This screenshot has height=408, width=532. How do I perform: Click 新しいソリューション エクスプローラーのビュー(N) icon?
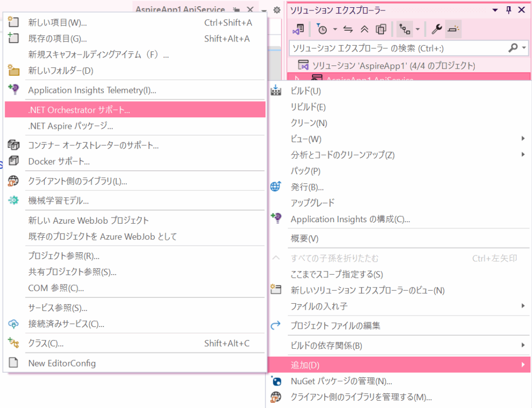[276, 289]
